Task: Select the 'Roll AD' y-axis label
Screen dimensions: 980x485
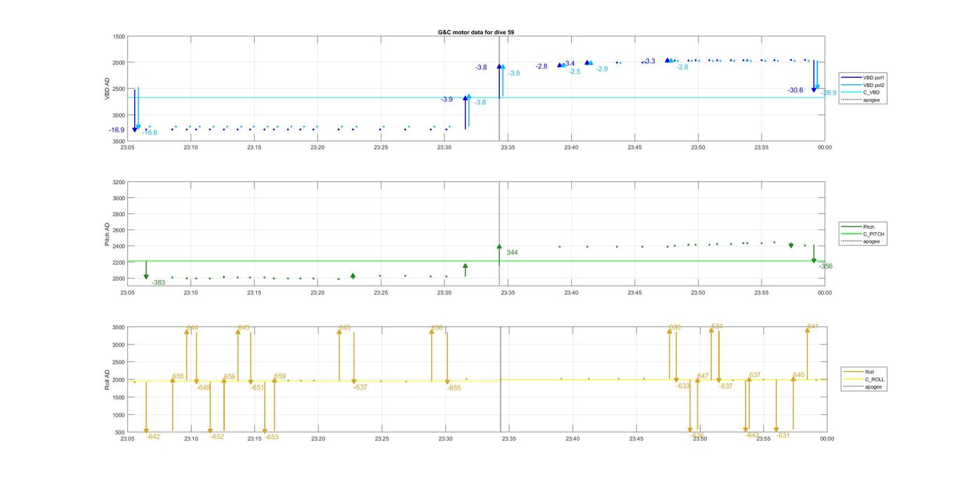Action: [107, 379]
